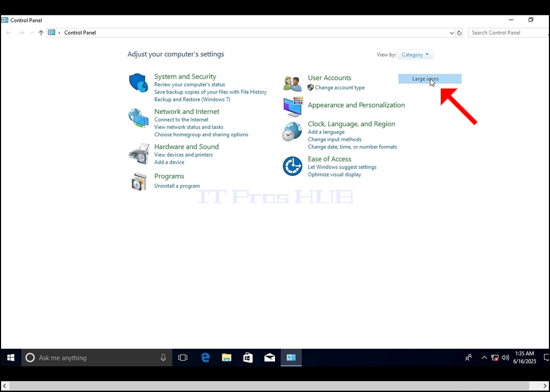Click the Control Panel icon in address bar
This screenshot has width=550, height=392.
tap(51, 33)
